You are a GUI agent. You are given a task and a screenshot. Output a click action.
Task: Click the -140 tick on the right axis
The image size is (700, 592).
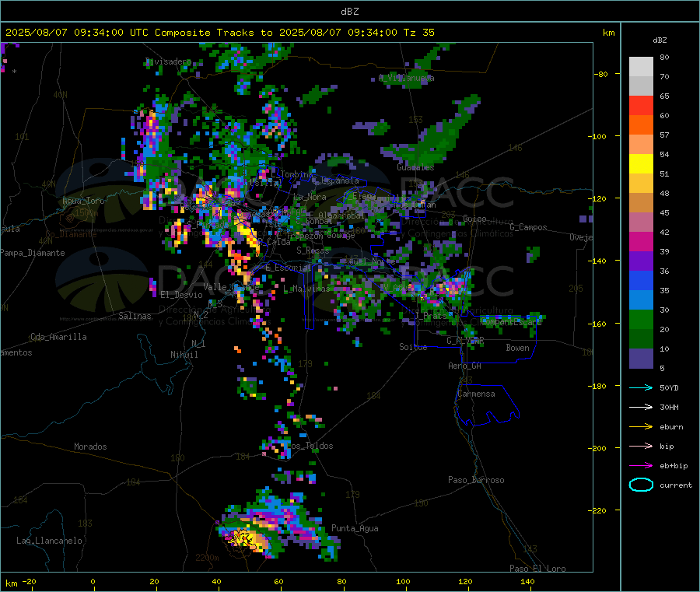click(x=597, y=261)
